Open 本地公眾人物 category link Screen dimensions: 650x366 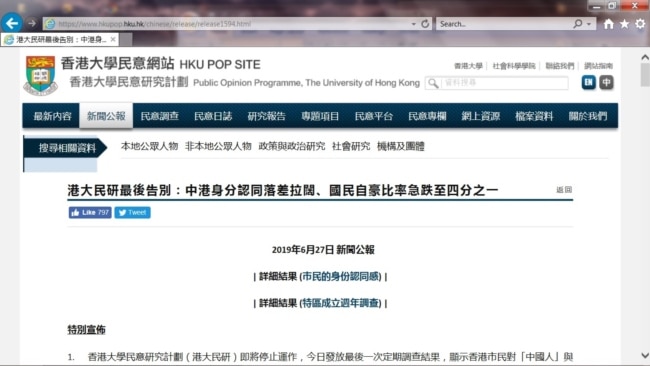(149, 146)
